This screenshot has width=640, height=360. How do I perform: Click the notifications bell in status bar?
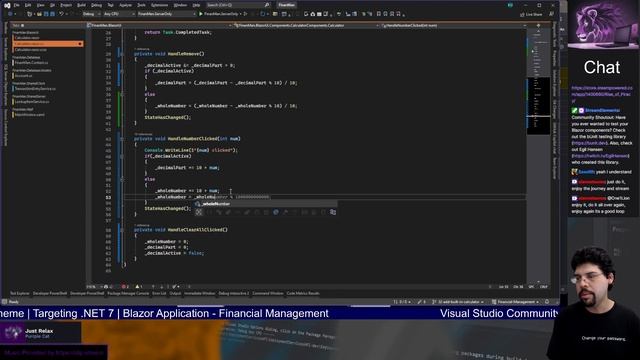(x=547, y=302)
